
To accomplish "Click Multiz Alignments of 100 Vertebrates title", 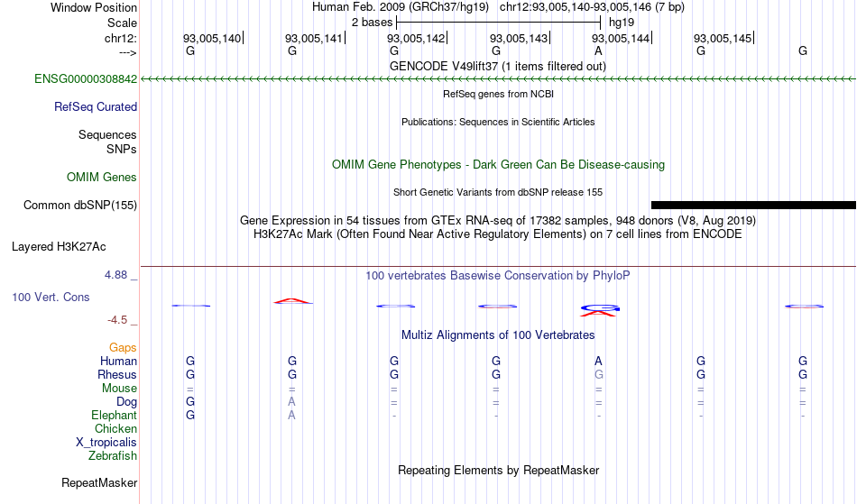I will [498, 335].
